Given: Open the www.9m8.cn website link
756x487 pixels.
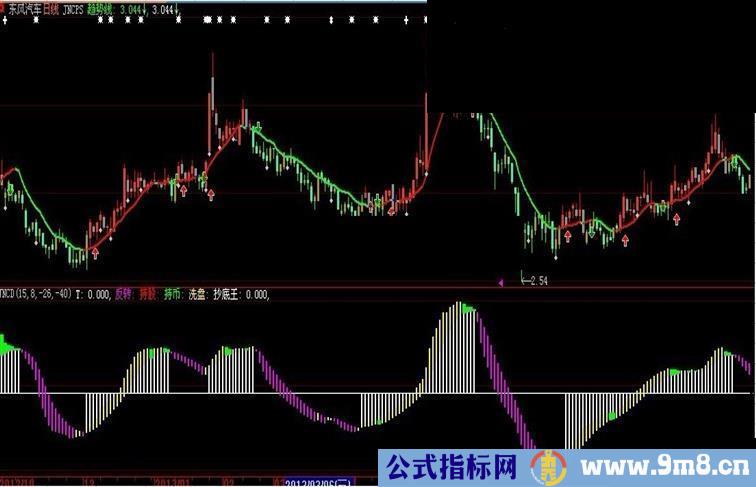Looking at the screenshot, I should click(668, 466).
